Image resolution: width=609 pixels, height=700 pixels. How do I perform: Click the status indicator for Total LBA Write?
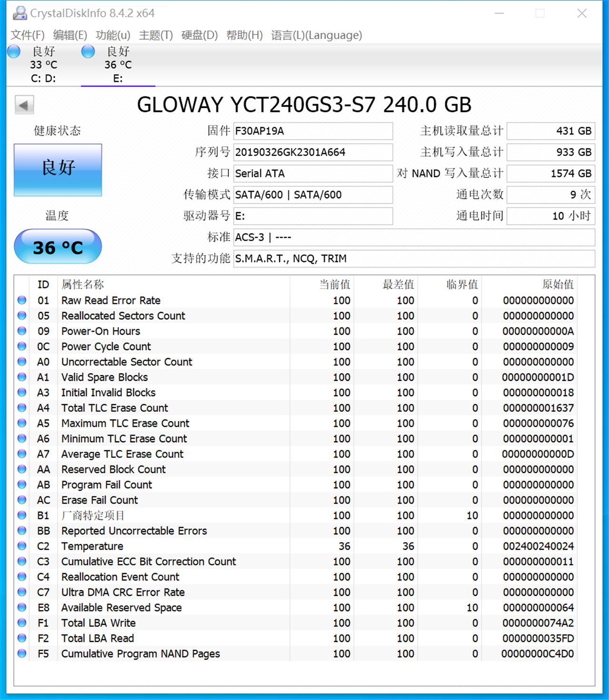(x=21, y=622)
